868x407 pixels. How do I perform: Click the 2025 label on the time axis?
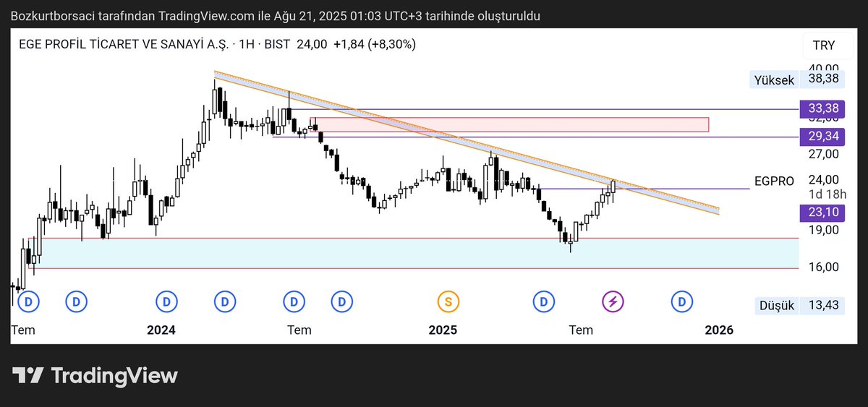(x=443, y=330)
